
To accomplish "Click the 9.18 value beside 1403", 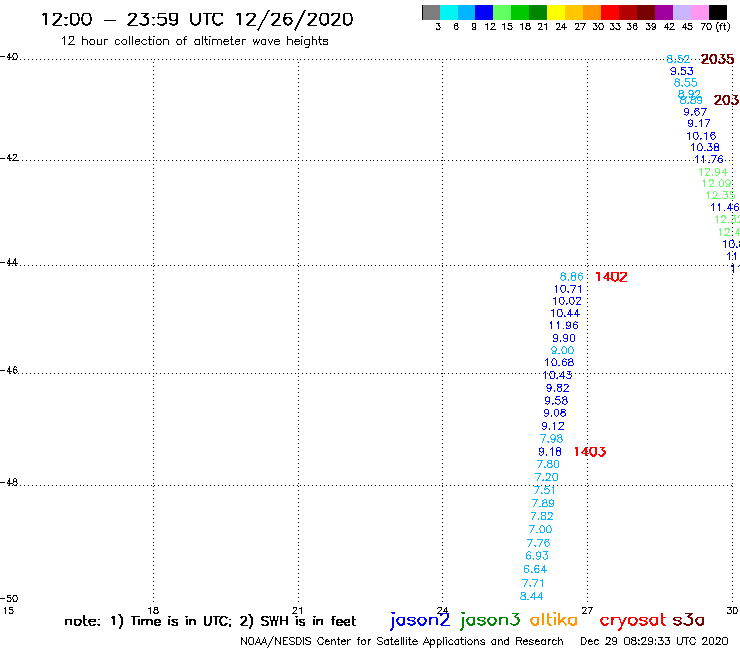I will coord(550,452).
